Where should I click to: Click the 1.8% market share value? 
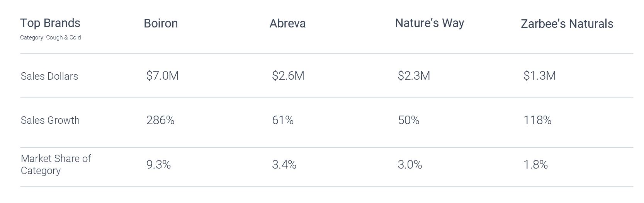point(536,165)
